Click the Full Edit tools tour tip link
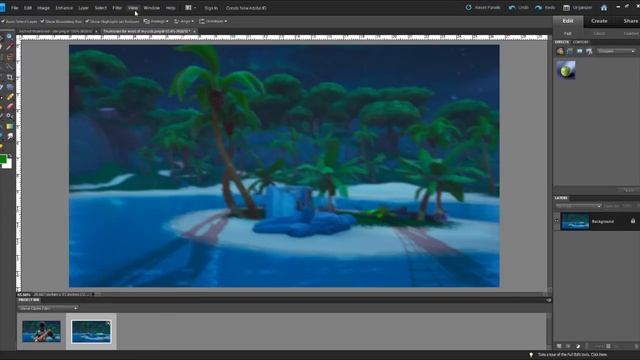Image resolution: width=640 pixels, height=360 pixels. coord(572,355)
